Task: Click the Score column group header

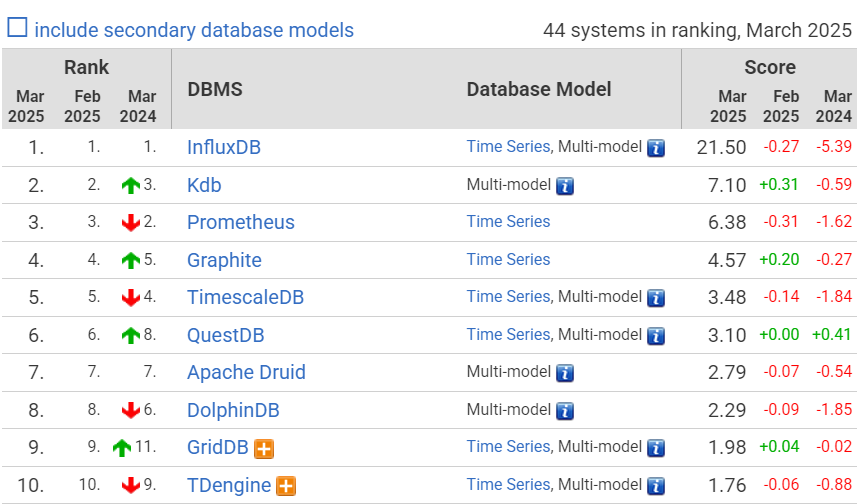Action: [x=770, y=67]
